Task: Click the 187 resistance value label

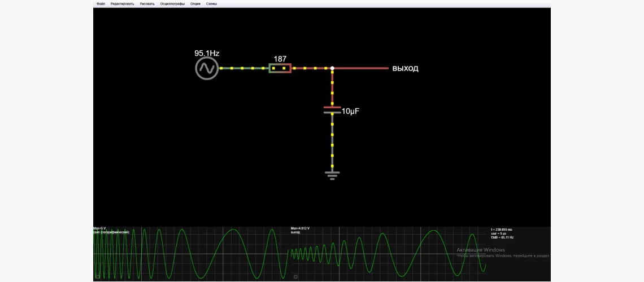Action: (x=280, y=59)
